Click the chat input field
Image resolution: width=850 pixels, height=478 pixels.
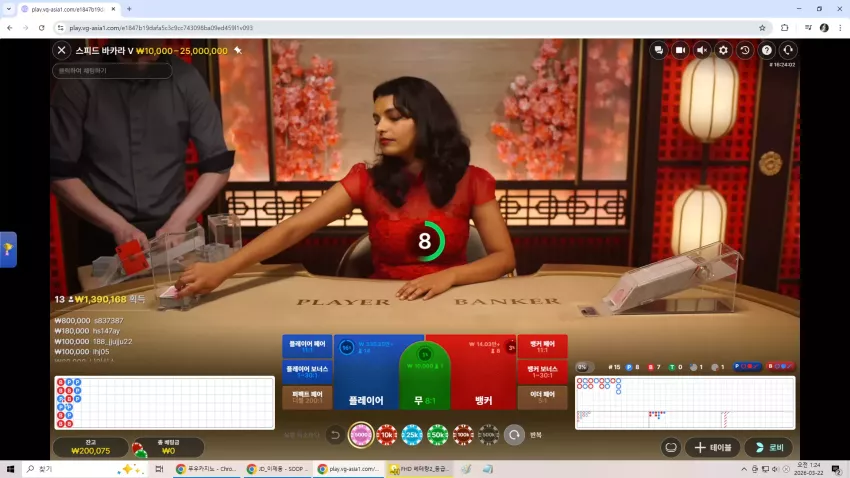click(112, 70)
